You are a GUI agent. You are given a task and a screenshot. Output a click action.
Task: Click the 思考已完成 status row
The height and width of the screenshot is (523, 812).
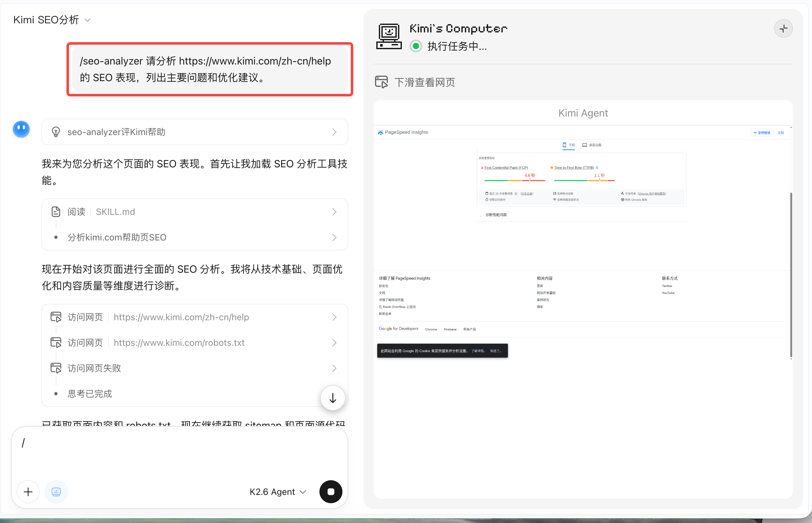coord(90,394)
